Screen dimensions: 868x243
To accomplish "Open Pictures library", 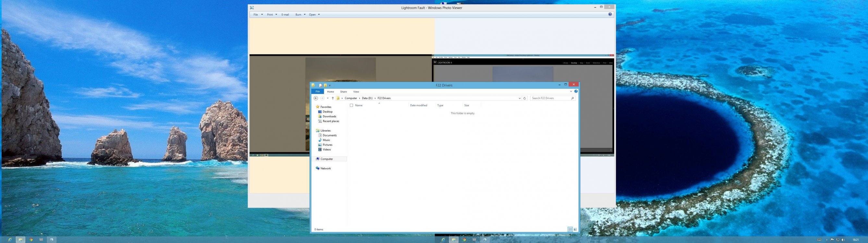I will coord(327,145).
